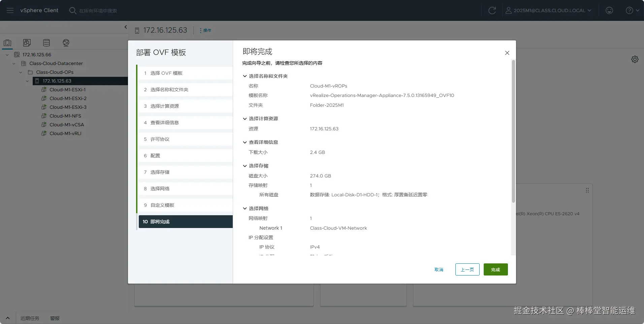This screenshot has width=644, height=324.
Task: Click the Cloud-M1-vRLI VM icon
Action: pos(44,133)
